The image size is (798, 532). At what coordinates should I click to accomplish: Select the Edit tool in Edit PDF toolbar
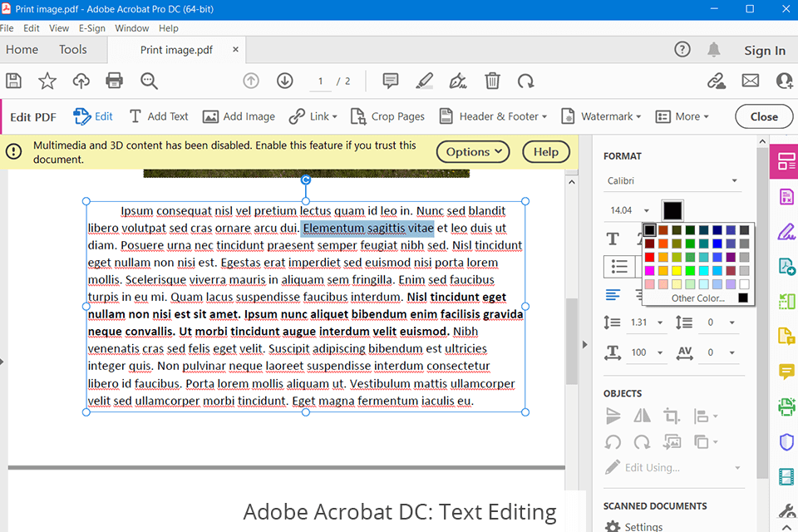[x=92, y=116]
